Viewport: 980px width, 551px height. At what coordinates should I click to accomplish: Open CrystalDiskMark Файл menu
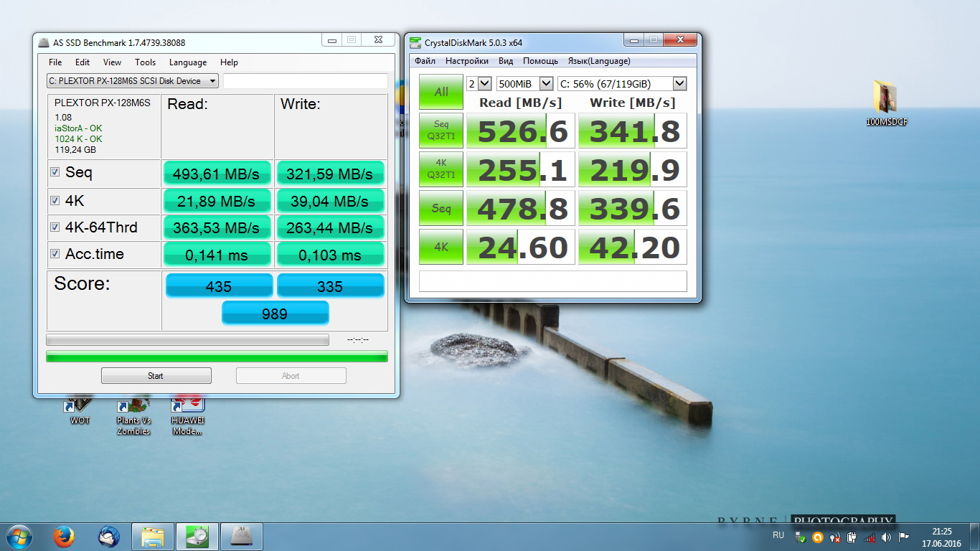(425, 61)
